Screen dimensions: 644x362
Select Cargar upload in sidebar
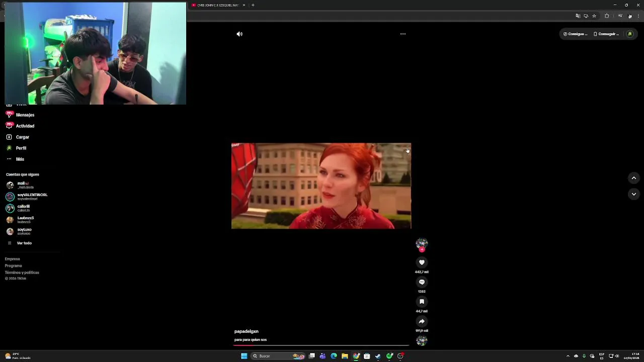[18, 137]
